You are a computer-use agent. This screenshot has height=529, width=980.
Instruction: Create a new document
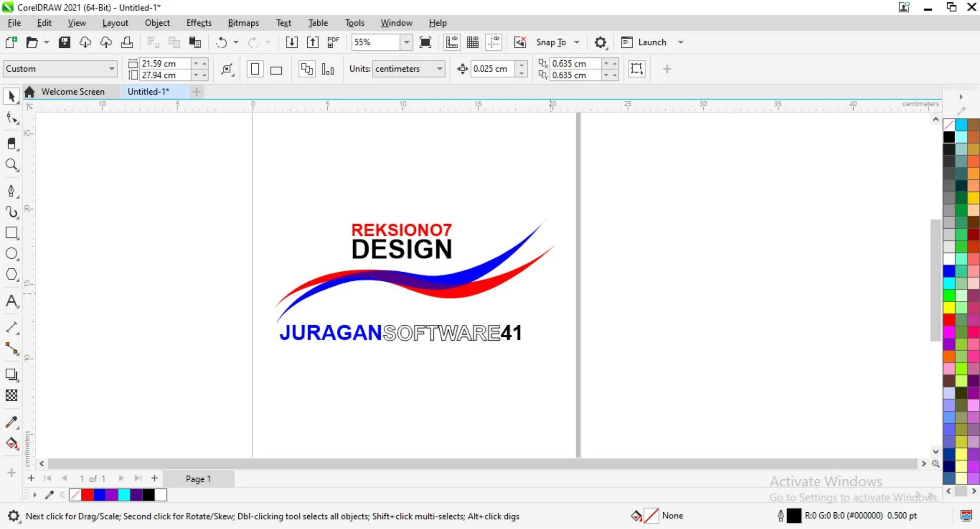tap(11, 42)
